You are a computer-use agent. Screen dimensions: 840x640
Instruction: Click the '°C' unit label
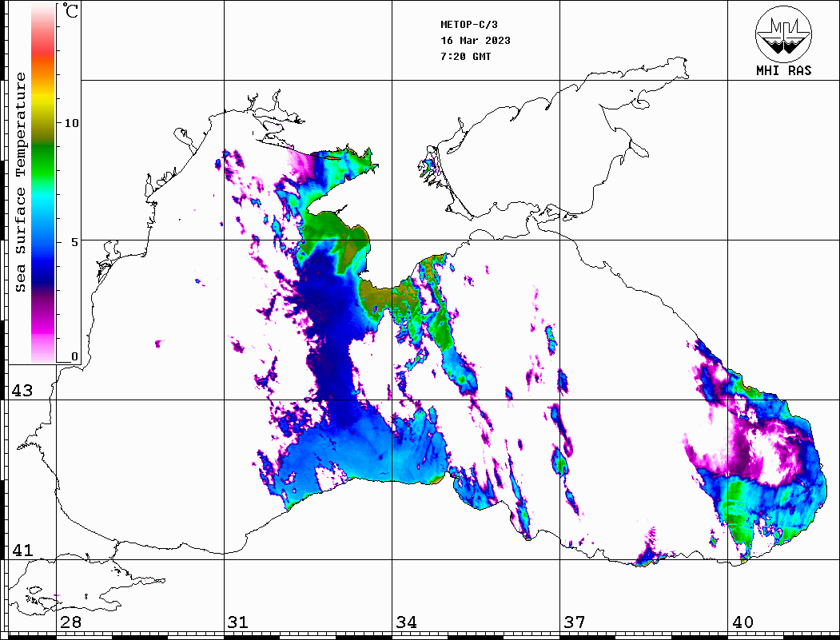70,10
